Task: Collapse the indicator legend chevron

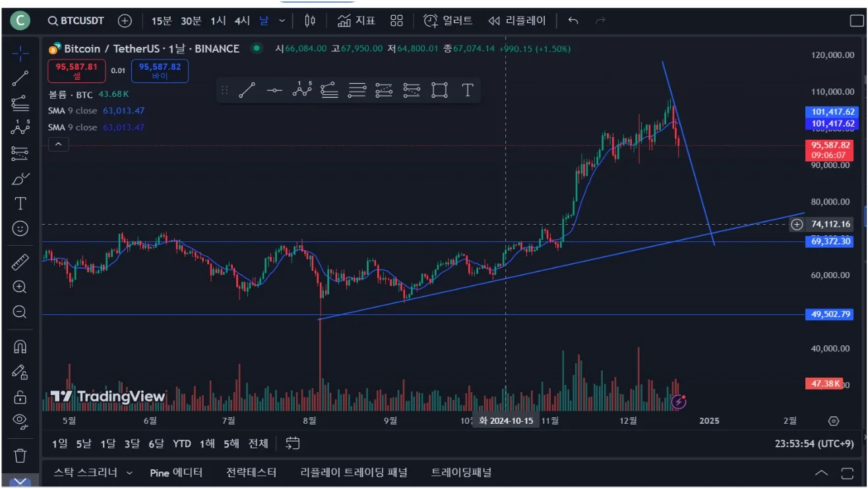Action: point(59,144)
